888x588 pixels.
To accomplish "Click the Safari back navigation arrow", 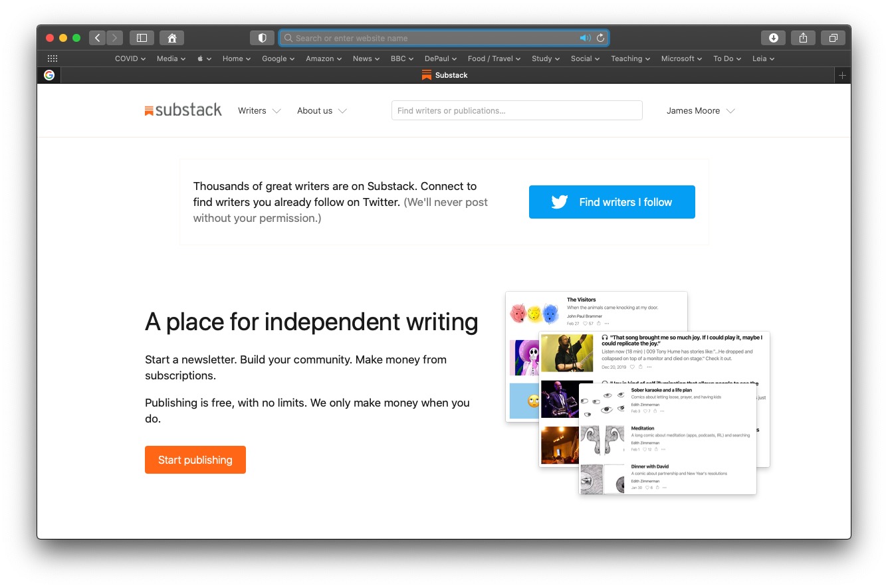I will pos(98,38).
